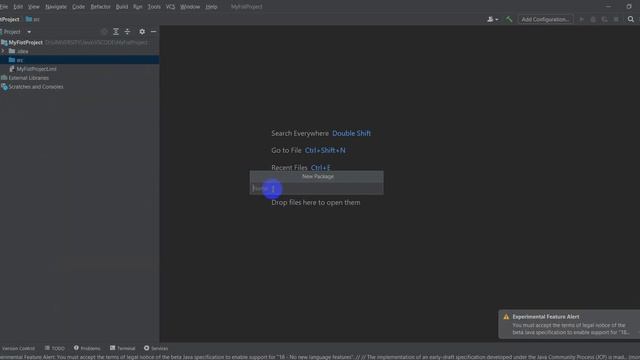Open the Run menu
The height and width of the screenshot is (360, 640).
pos(138,7)
